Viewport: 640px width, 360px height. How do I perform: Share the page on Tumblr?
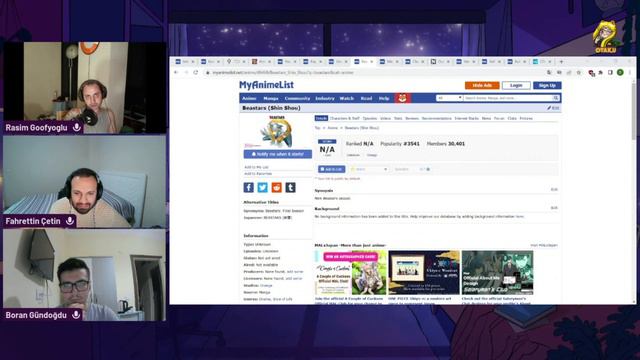pyautogui.click(x=290, y=187)
